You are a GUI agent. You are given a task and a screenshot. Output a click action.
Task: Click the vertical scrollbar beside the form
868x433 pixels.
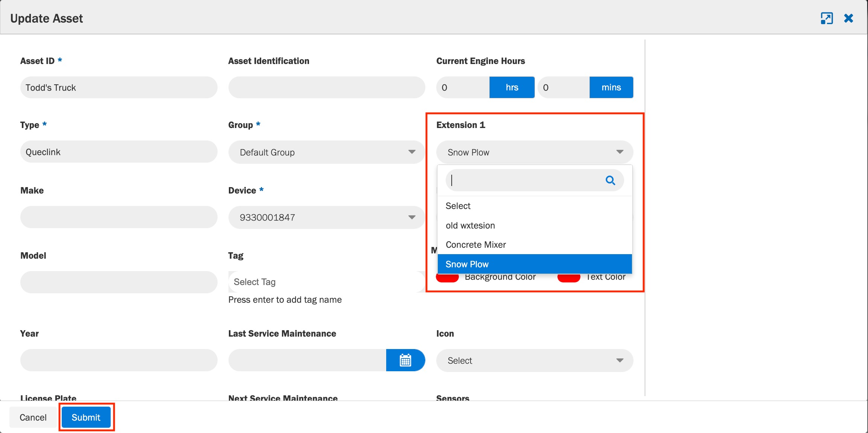click(645, 218)
